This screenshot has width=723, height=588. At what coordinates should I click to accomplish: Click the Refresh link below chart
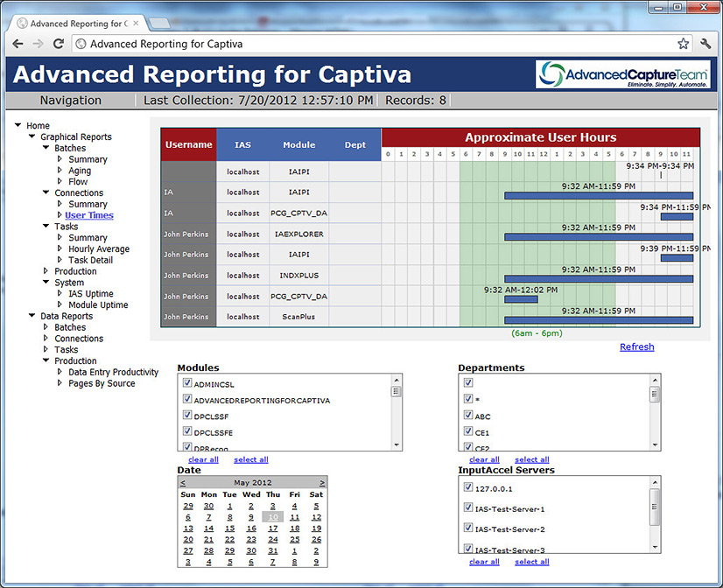click(x=636, y=347)
